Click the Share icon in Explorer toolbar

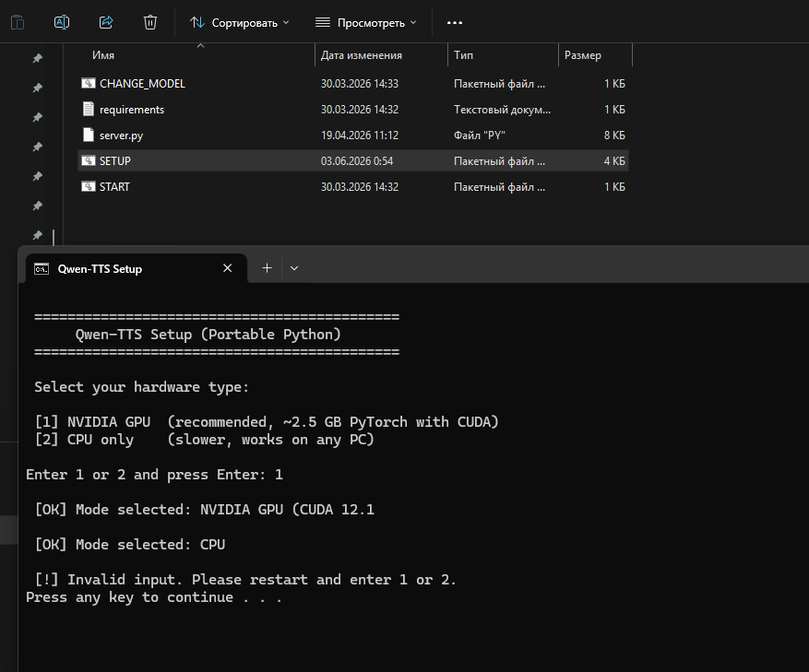106,22
